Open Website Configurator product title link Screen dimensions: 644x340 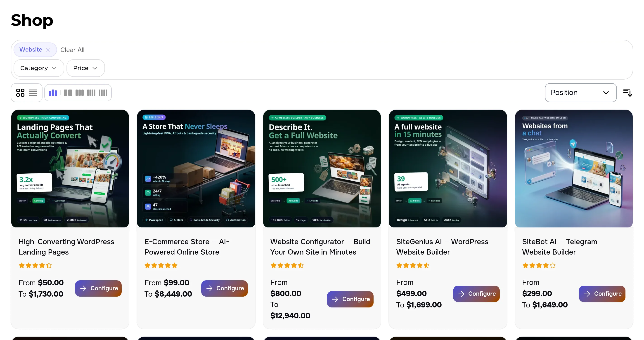click(x=320, y=247)
